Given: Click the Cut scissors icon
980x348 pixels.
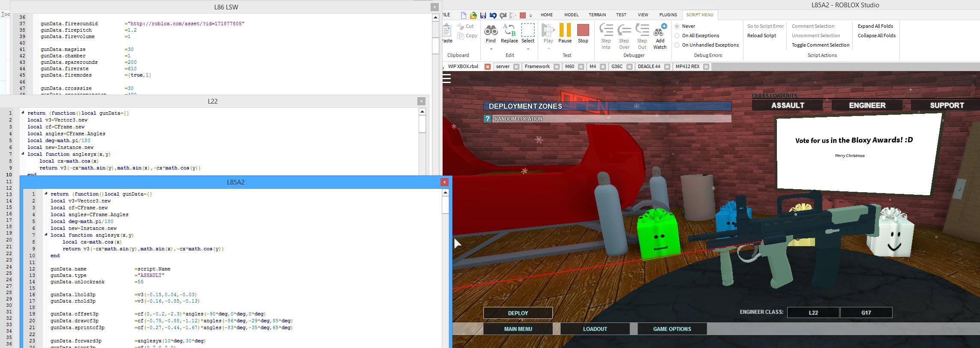Looking at the screenshot, I should click(461, 27).
